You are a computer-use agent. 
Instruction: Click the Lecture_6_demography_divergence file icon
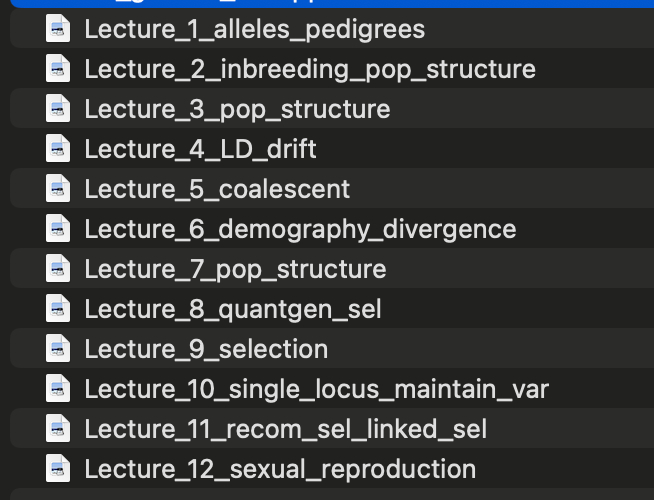[x=59, y=229]
